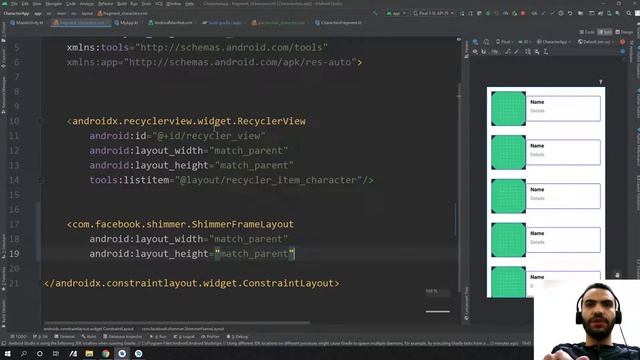Switch editor to Design view mode
640x360 pixels.
coord(624,32)
